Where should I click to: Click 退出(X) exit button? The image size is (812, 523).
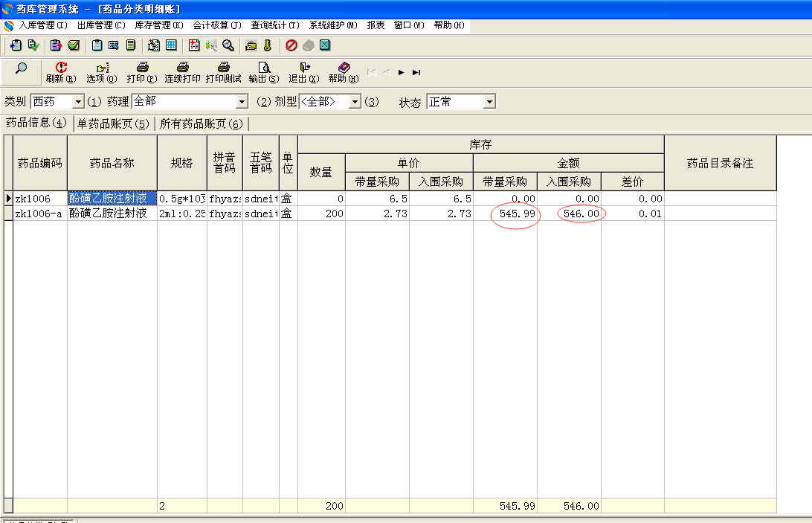[304, 73]
